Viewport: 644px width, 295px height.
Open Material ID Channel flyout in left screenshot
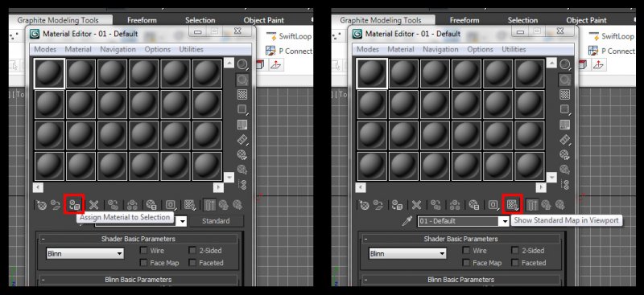pyautogui.click(x=171, y=205)
